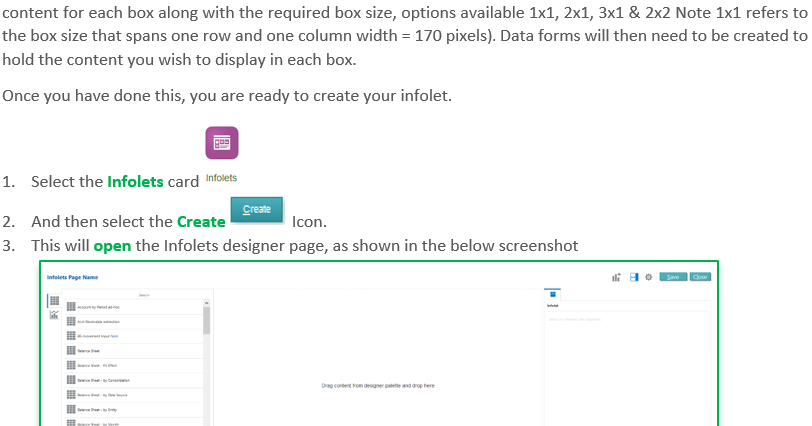812x426 pixels.
Task: Select the charts tab in palette
Action: tap(54, 315)
